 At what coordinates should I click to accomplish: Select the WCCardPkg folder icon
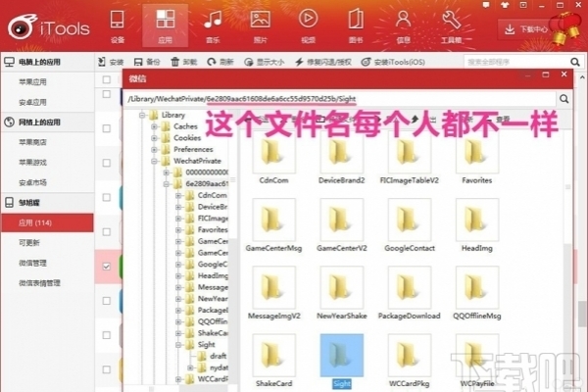click(410, 355)
